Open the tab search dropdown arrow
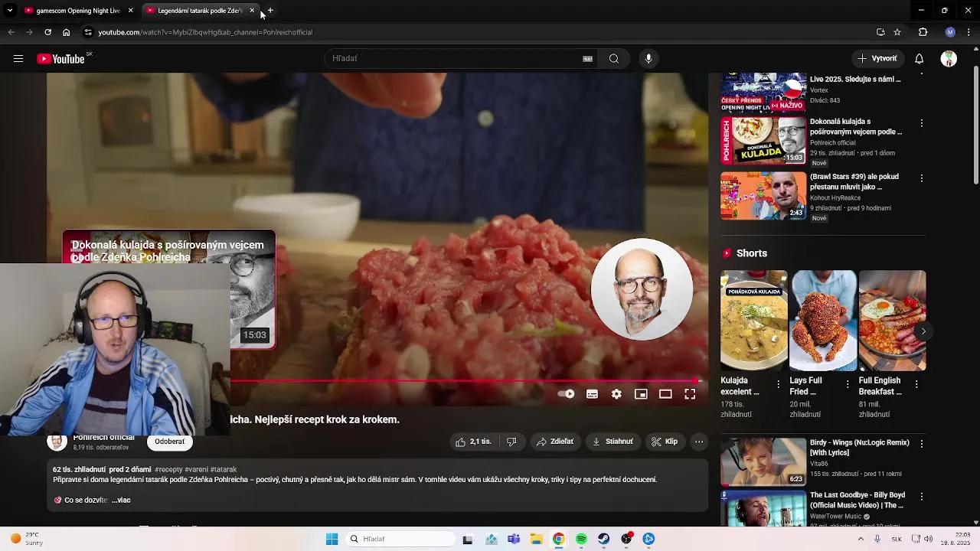 [9, 11]
